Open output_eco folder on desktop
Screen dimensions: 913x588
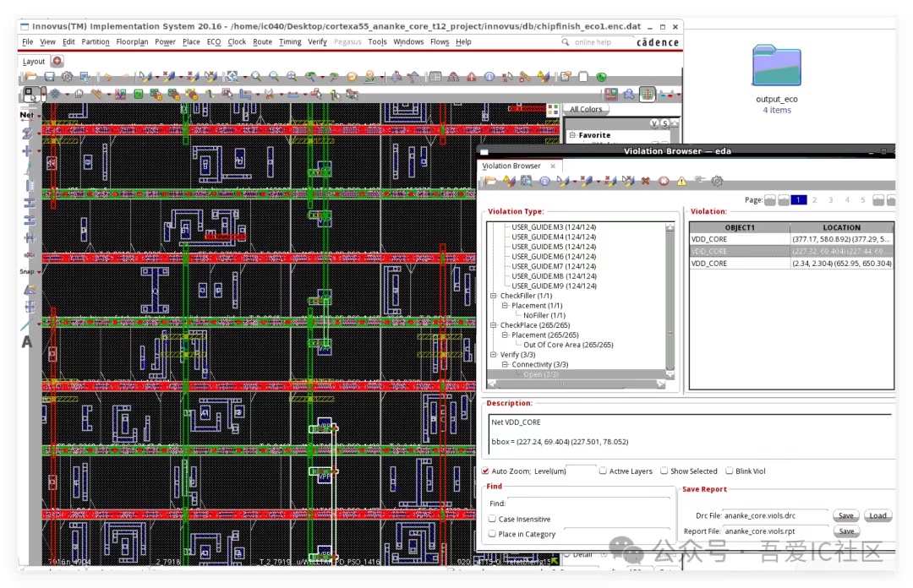click(x=777, y=66)
